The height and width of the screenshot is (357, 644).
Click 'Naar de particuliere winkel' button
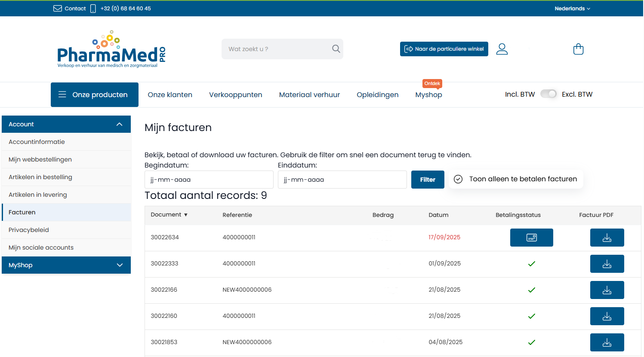444,49
